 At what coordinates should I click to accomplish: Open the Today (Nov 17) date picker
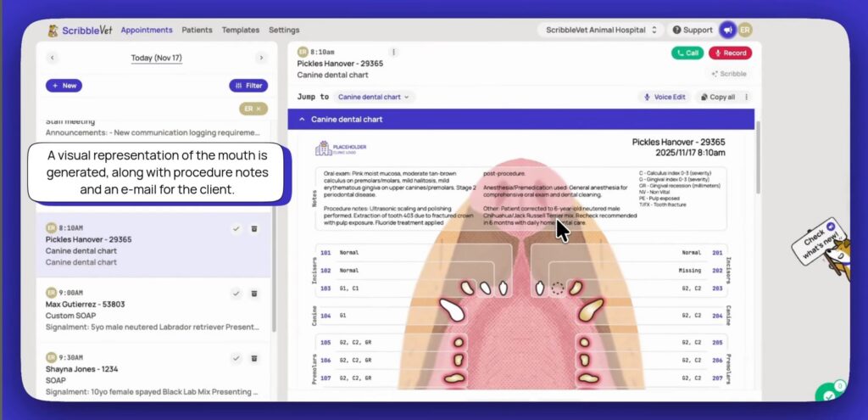157,58
